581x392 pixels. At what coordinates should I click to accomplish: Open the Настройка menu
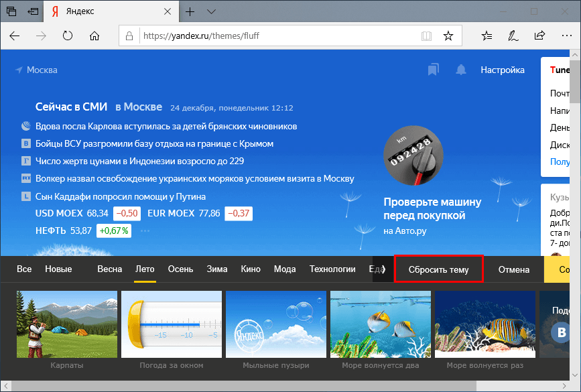503,70
